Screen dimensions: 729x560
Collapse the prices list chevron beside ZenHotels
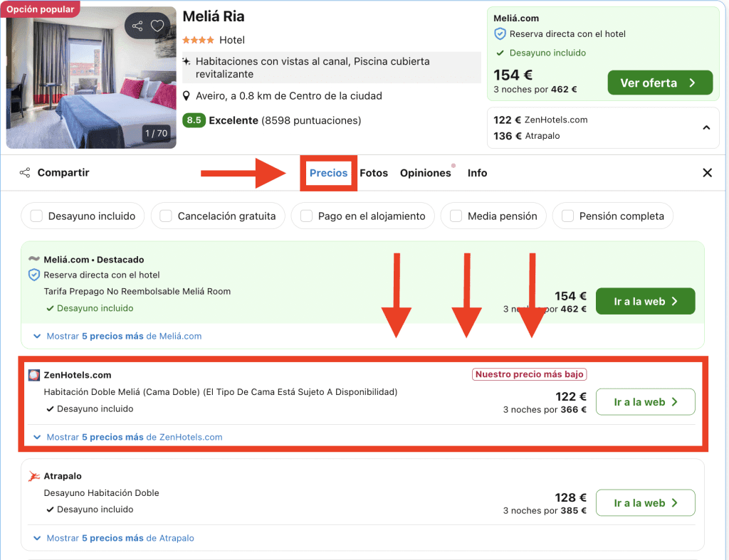tap(706, 128)
